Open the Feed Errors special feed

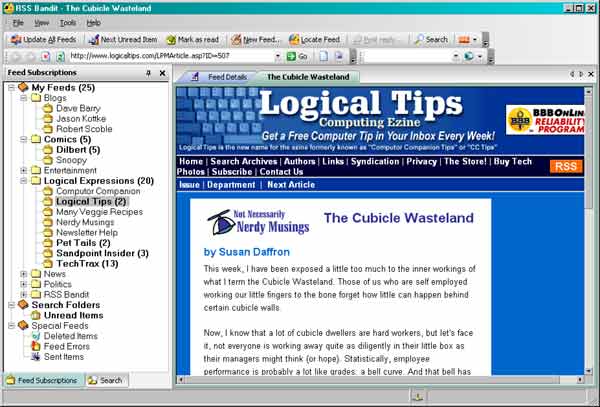point(67,346)
